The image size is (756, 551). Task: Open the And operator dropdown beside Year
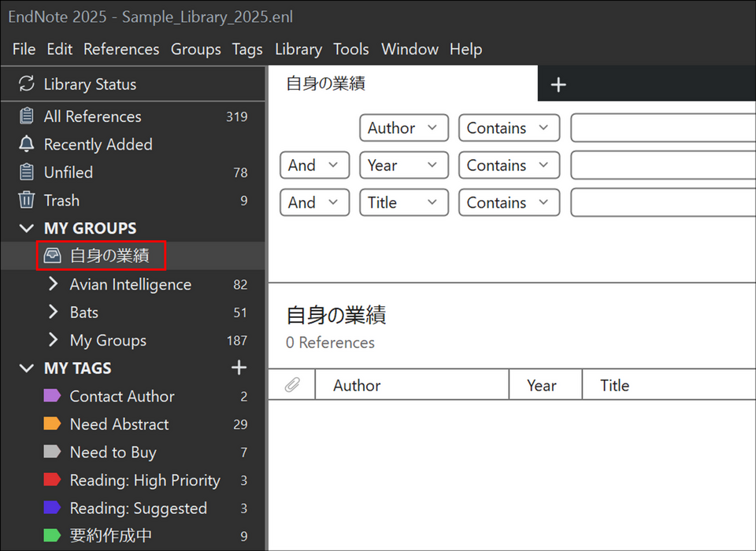[x=314, y=165]
